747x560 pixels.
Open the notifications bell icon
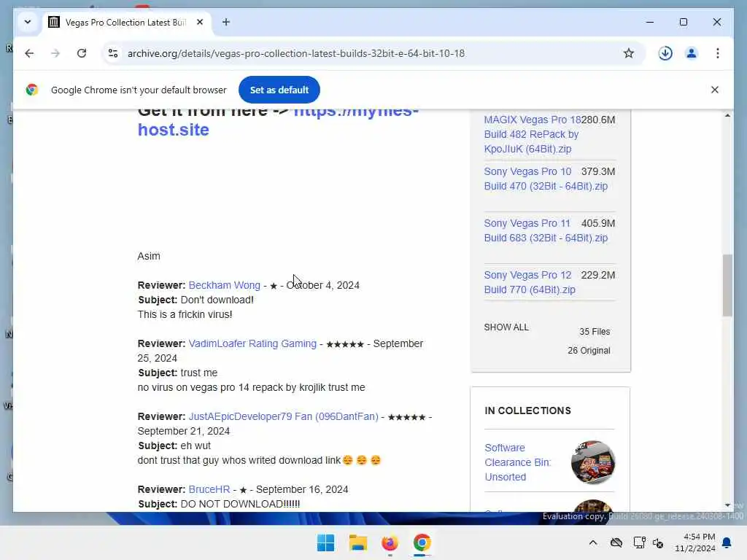[727, 542]
